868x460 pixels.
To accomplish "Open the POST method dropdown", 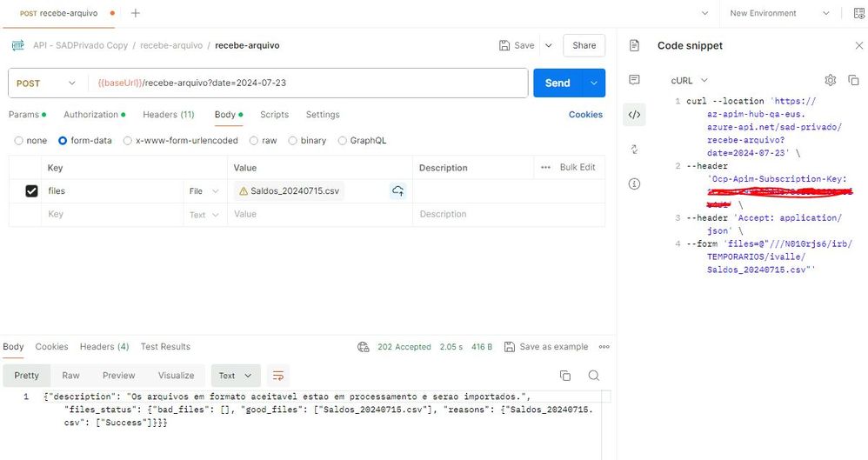I will 47,83.
